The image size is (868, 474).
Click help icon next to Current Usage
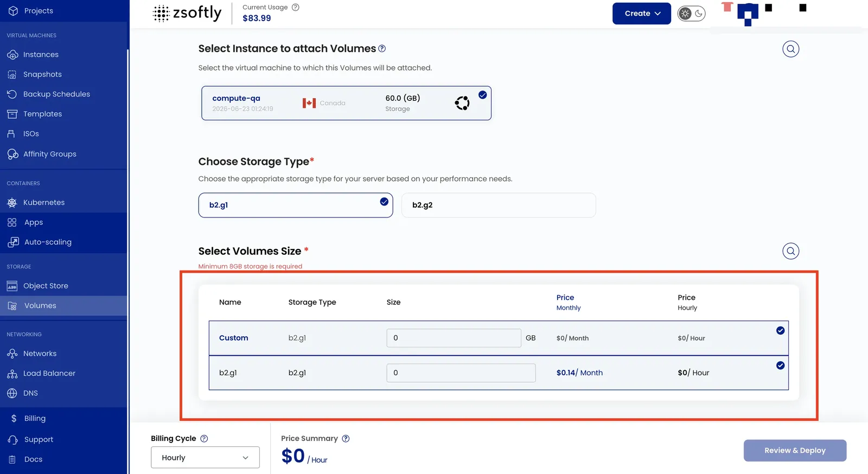point(296,8)
